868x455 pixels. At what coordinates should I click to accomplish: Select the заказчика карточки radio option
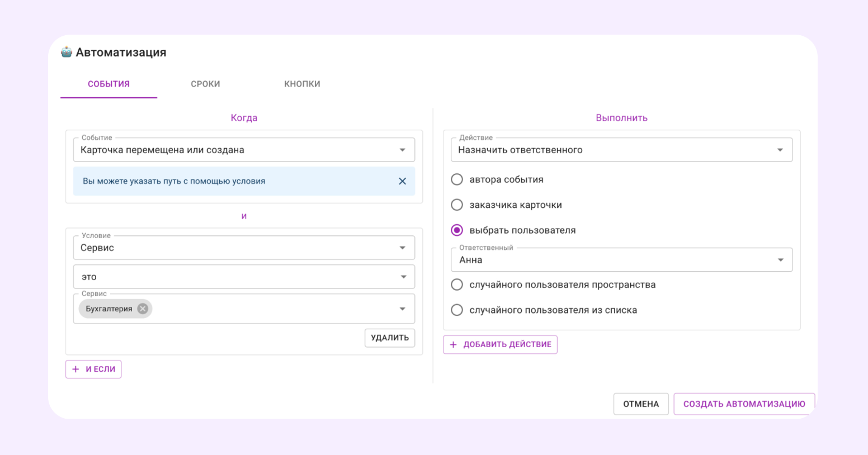(457, 205)
